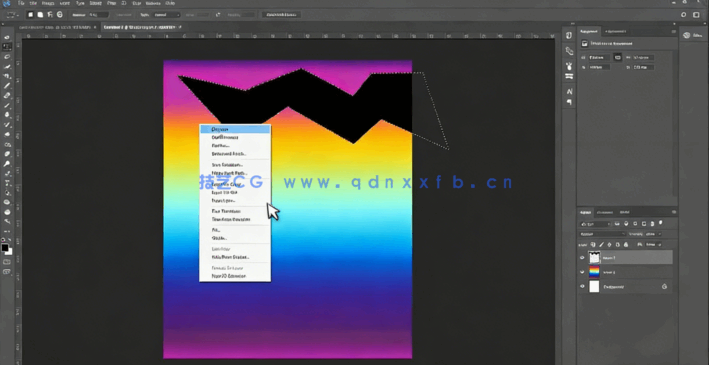Click the highlighted Marquee tool icon

click(x=7, y=47)
